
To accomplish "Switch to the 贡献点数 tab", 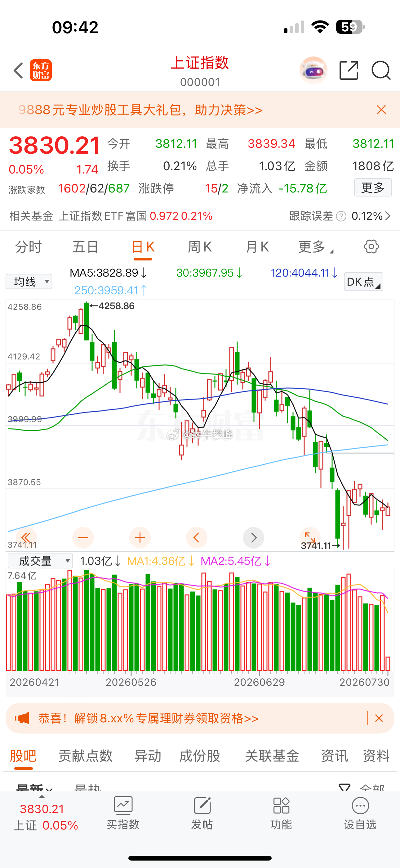I will point(86,756).
